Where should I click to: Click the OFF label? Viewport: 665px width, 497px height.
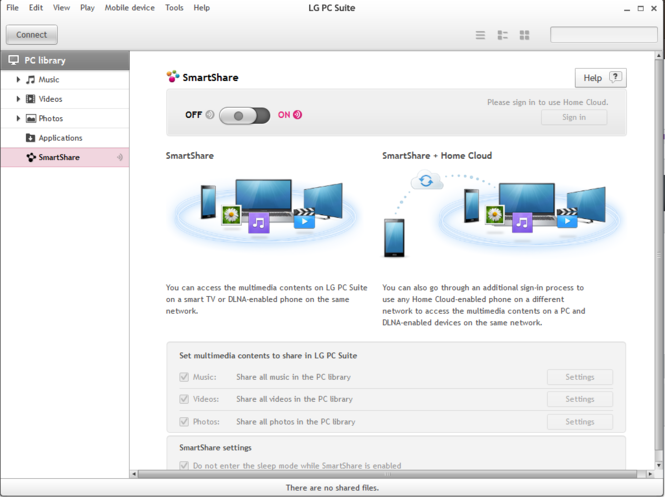coord(193,115)
